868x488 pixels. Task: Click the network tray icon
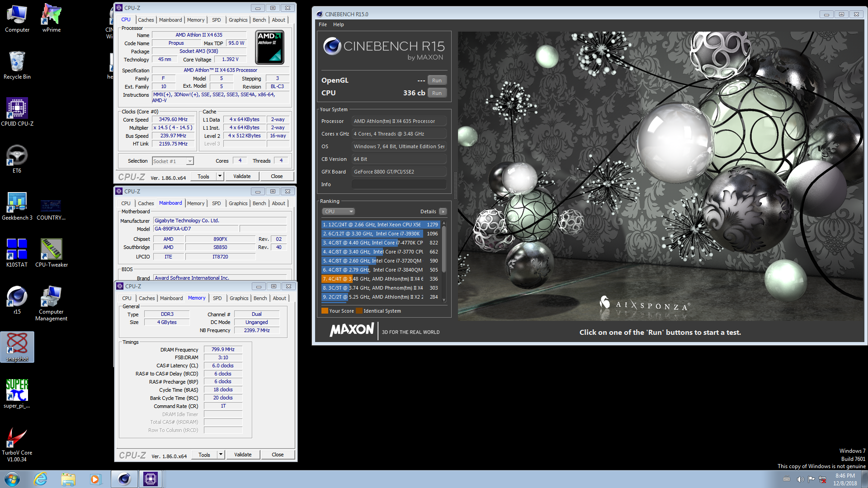coord(823,479)
